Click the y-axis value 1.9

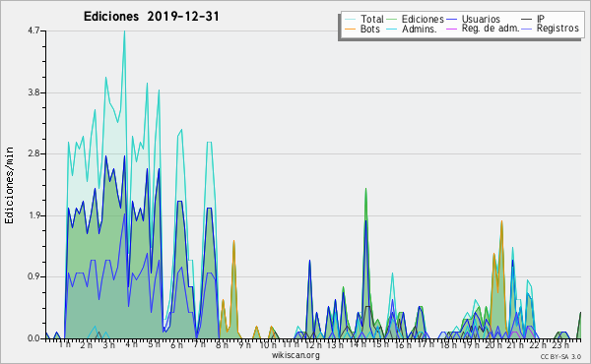[x=33, y=215]
